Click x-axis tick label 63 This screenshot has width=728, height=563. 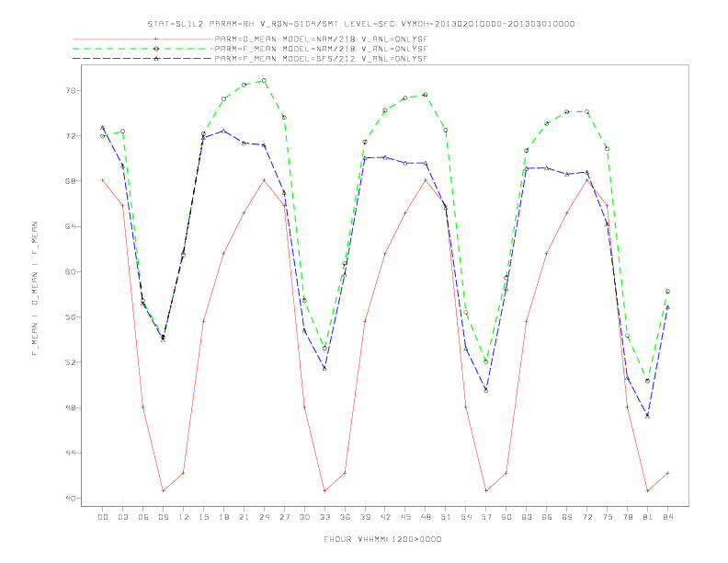point(527,517)
